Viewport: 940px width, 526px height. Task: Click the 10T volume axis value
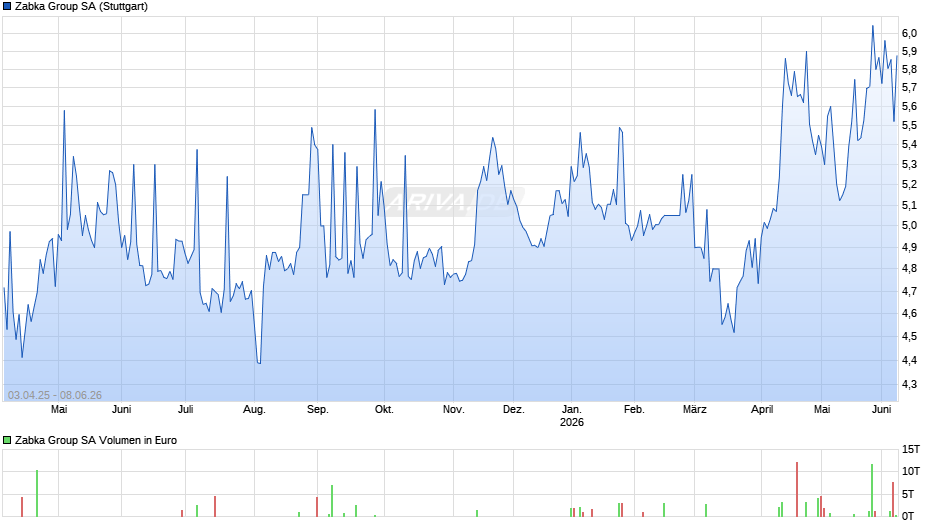(x=911, y=471)
